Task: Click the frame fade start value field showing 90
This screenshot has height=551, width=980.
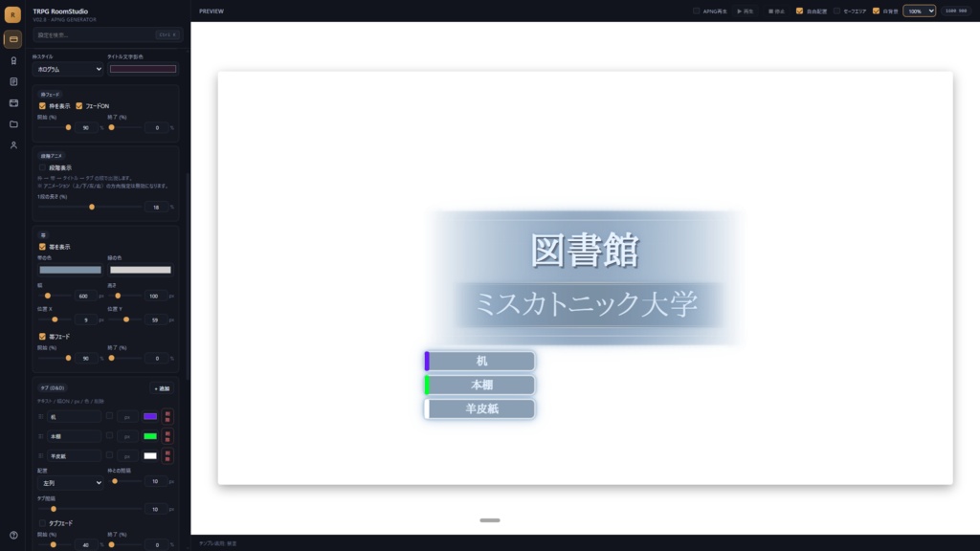Action: click(x=85, y=128)
